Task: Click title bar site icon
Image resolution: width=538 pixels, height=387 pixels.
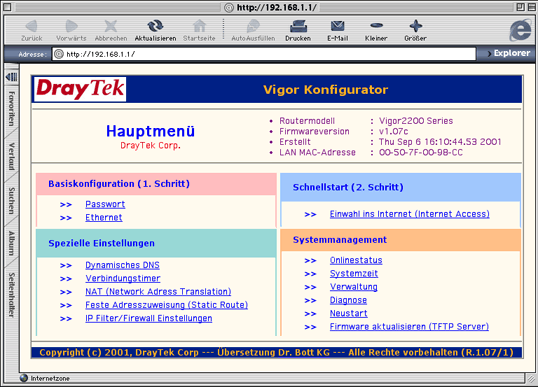Action: coord(229,7)
